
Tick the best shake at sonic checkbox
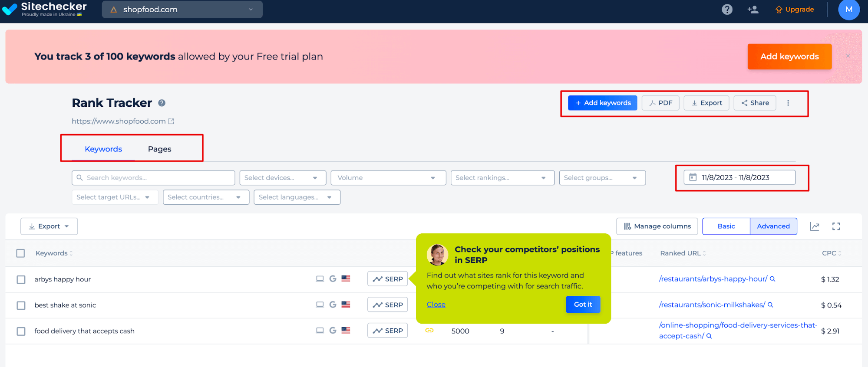tap(21, 305)
